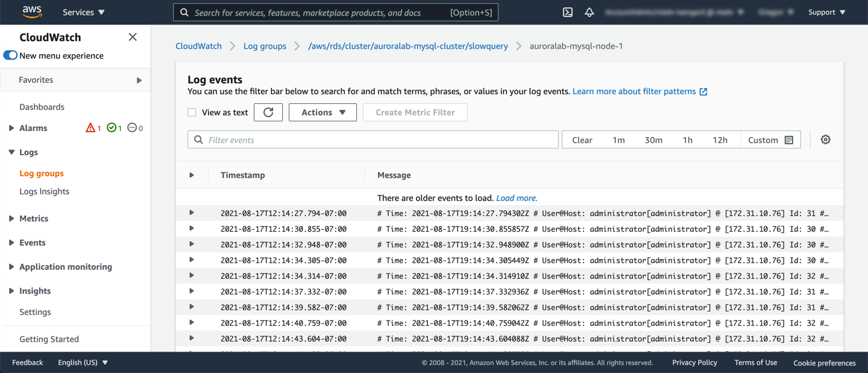
Task: Click the OK alarms green checkmark icon
Action: (112, 128)
